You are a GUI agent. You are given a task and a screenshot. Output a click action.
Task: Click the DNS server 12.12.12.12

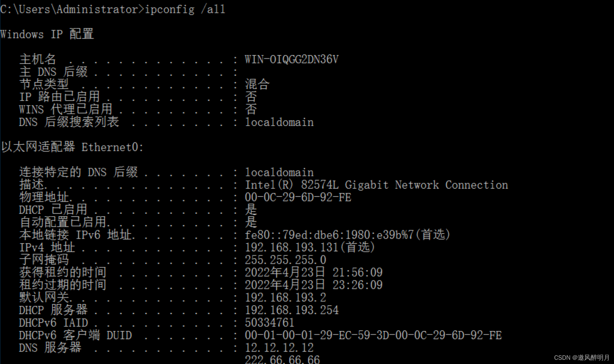[279, 348]
